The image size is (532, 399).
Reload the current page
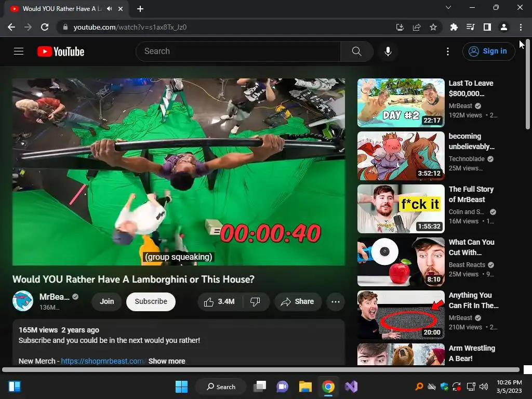[45, 27]
